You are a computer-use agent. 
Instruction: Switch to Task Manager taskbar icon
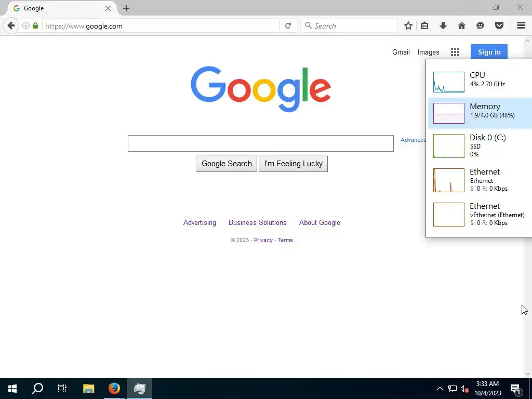pos(139,389)
